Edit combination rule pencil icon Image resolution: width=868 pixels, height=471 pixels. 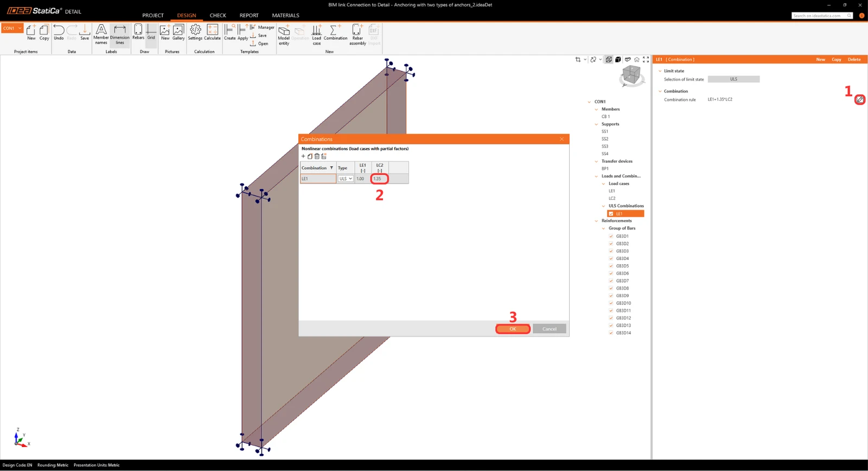(x=860, y=99)
